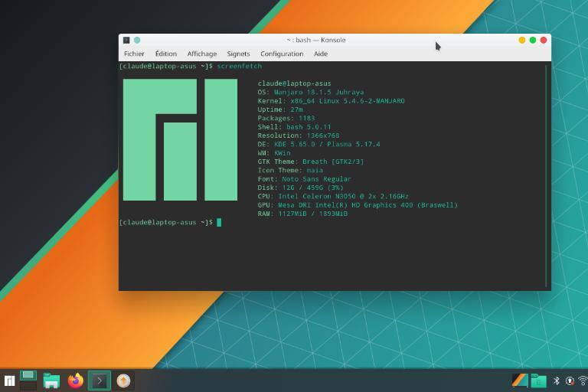Open the green folder tray icon
This screenshot has width=588, height=392.
pyautogui.click(x=538, y=381)
